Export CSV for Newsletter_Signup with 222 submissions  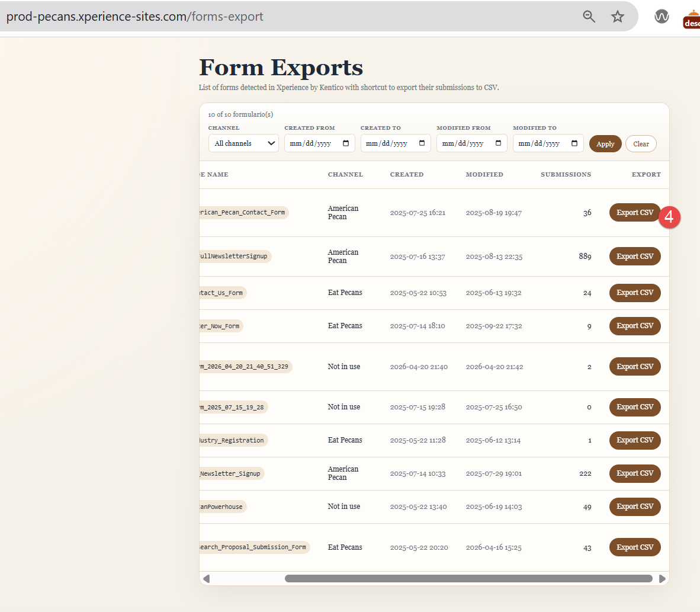[635, 473]
